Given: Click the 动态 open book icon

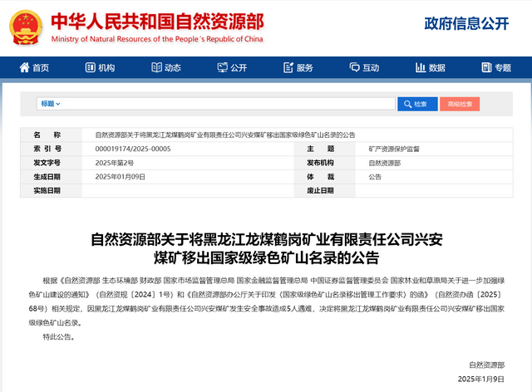Looking at the screenshot, I should click(x=156, y=67).
